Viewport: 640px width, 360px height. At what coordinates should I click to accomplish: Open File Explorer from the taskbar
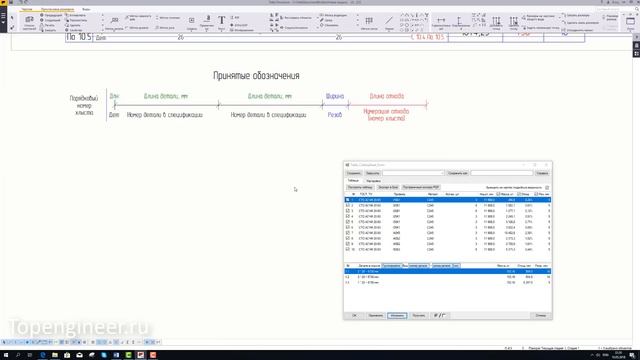point(55,355)
